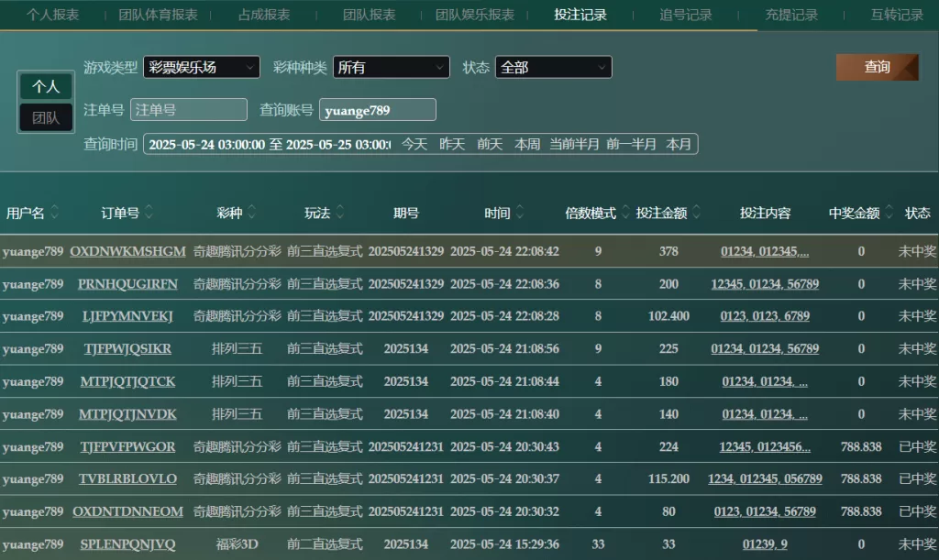This screenshot has width=939, height=560.
Task: View bet content 01234, 01234, 56789
Action: pos(765,349)
